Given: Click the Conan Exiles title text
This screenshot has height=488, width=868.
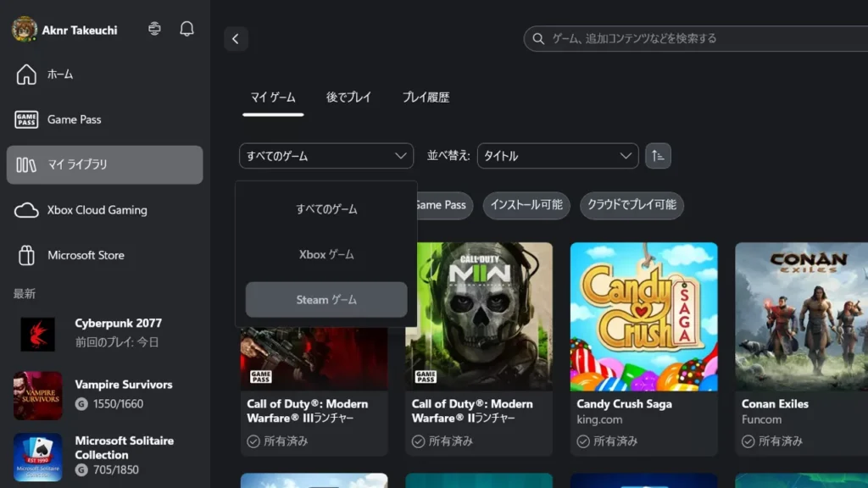Looking at the screenshot, I should coord(775,404).
